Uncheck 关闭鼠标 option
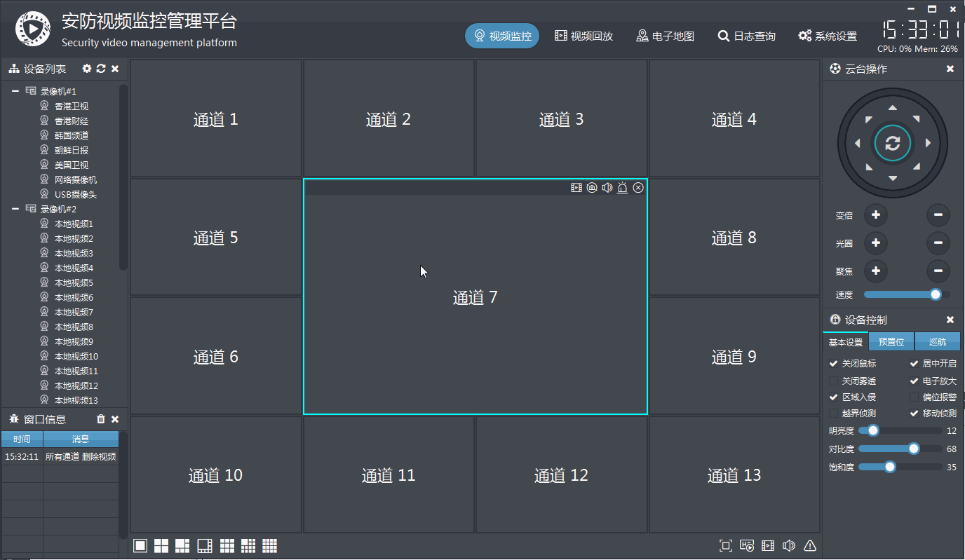The width and height of the screenshot is (965, 560). 835,363
